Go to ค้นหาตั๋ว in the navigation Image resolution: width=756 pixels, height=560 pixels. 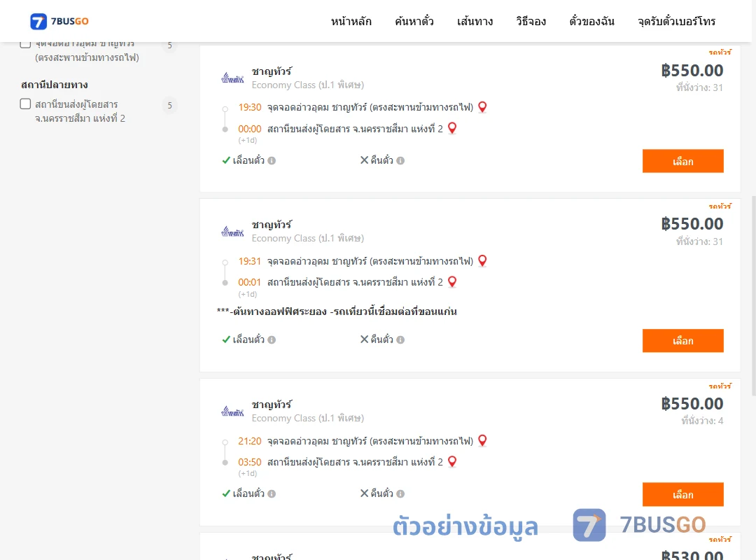414,21
